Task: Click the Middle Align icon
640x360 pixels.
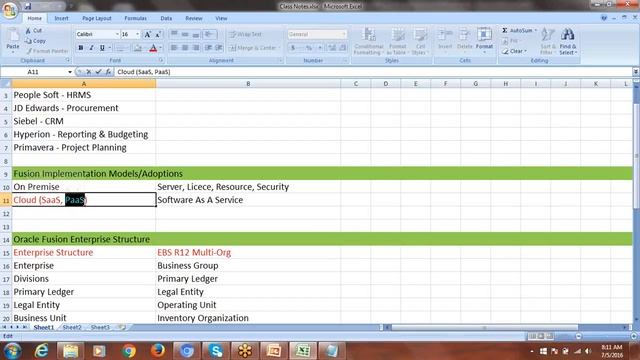Action: [185, 34]
